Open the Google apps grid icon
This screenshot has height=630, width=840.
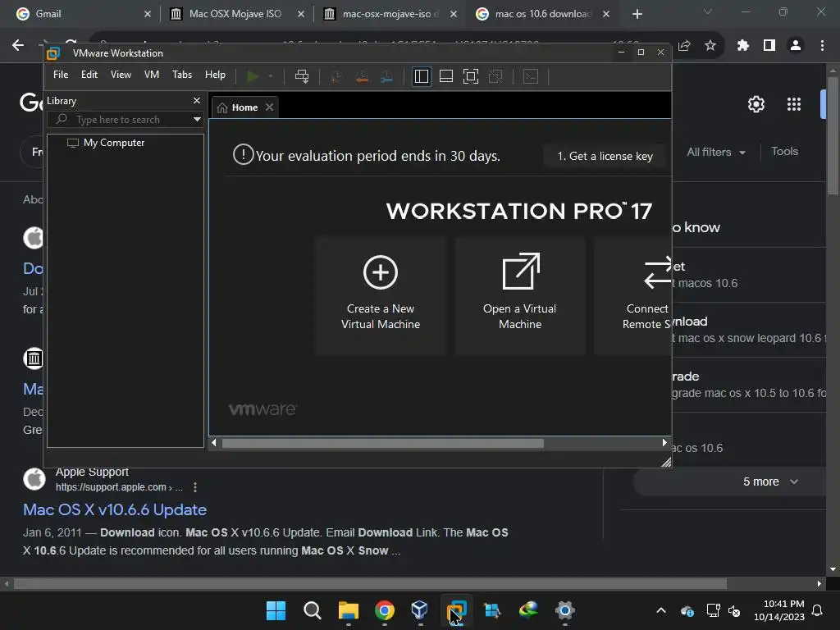coord(794,104)
